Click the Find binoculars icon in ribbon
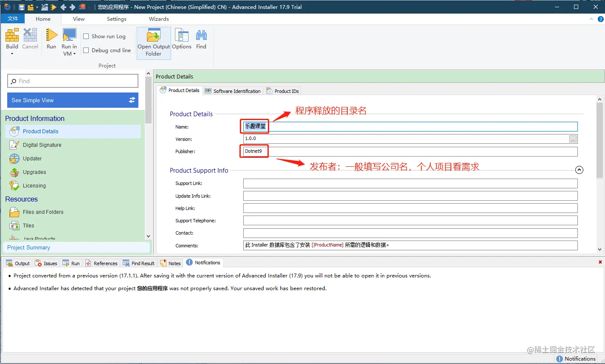The image size is (605, 364). [201, 39]
